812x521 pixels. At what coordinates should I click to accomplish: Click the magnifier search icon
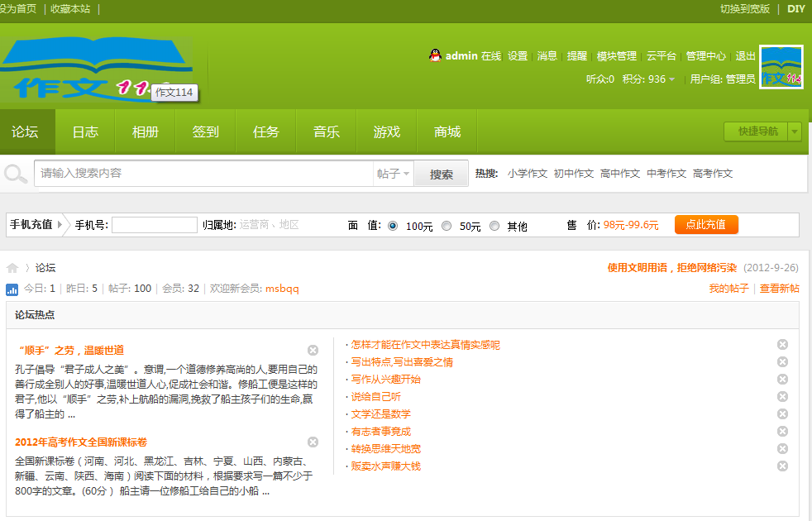pos(16,174)
